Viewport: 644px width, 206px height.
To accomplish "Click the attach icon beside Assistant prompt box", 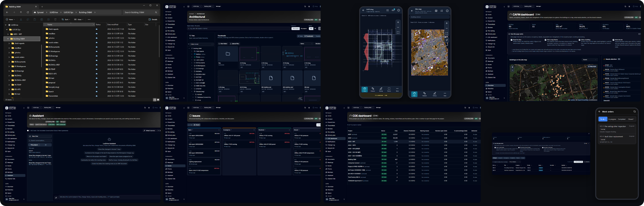I will click(x=56, y=197).
